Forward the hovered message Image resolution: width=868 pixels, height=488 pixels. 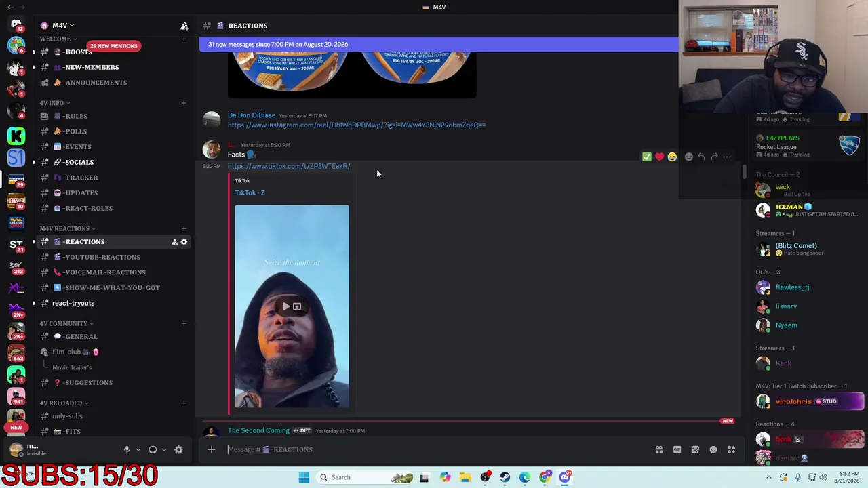(714, 157)
